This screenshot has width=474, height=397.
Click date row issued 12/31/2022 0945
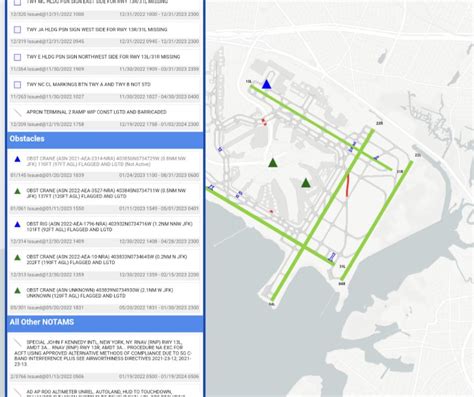pos(105,42)
